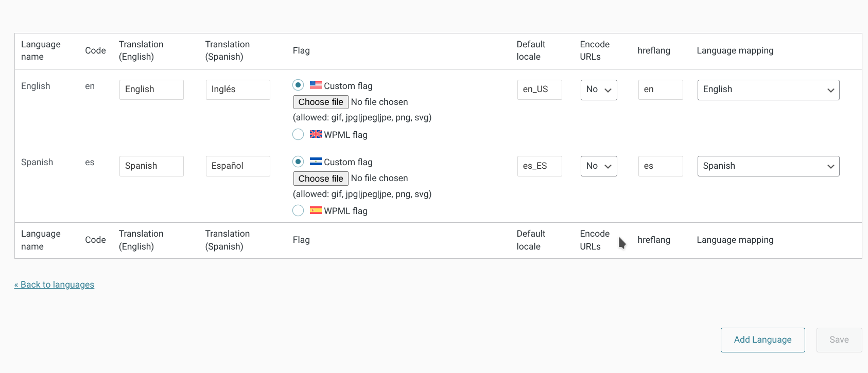Click the UK WPML flag icon
868x373 pixels.
point(316,134)
